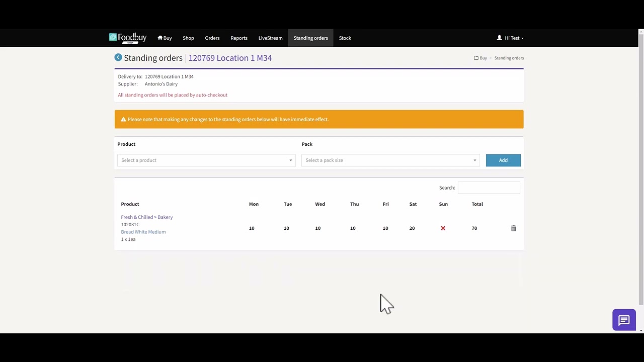Image resolution: width=644 pixels, height=362 pixels.
Task: Click the blue Add button
Action: pyautogui.click(x=503, y=160)
